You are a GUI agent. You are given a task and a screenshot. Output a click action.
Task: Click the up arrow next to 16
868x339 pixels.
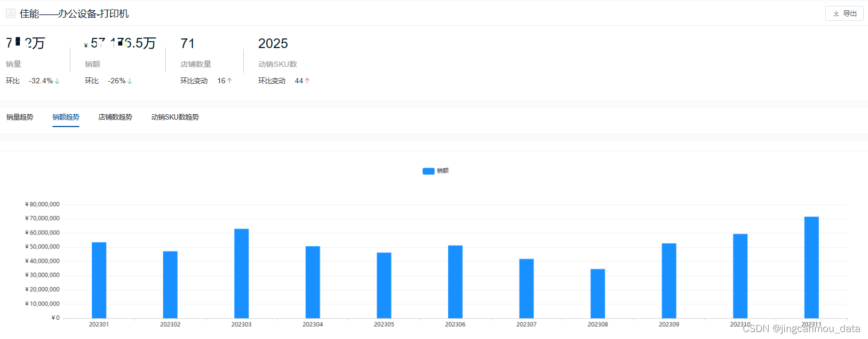pos(229,81)
